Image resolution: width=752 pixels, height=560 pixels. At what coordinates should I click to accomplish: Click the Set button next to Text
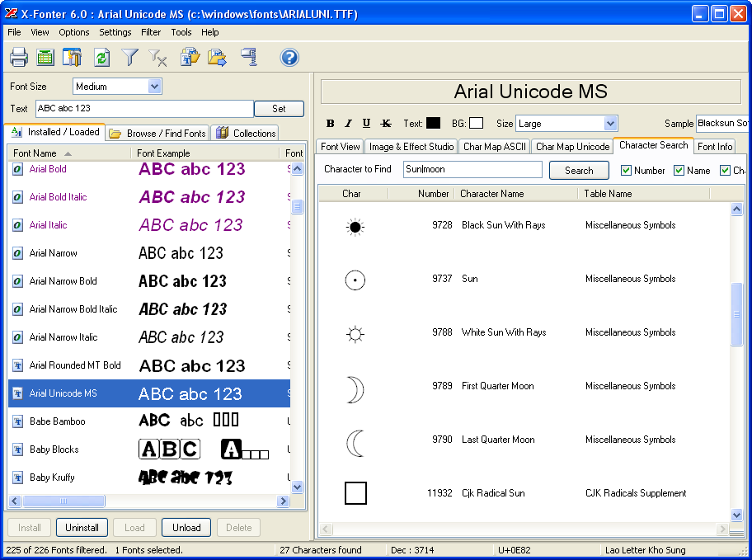point(279,108)
